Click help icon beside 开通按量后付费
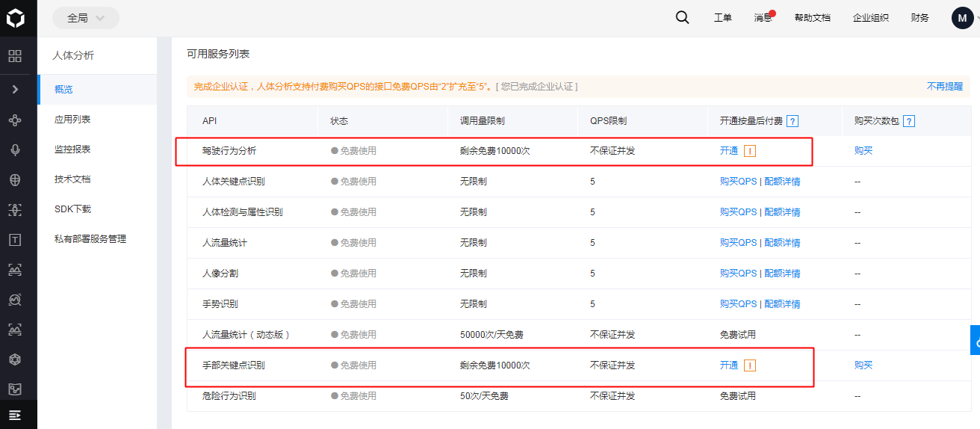Viewport: 980px width, 429px height. point(793,121)
